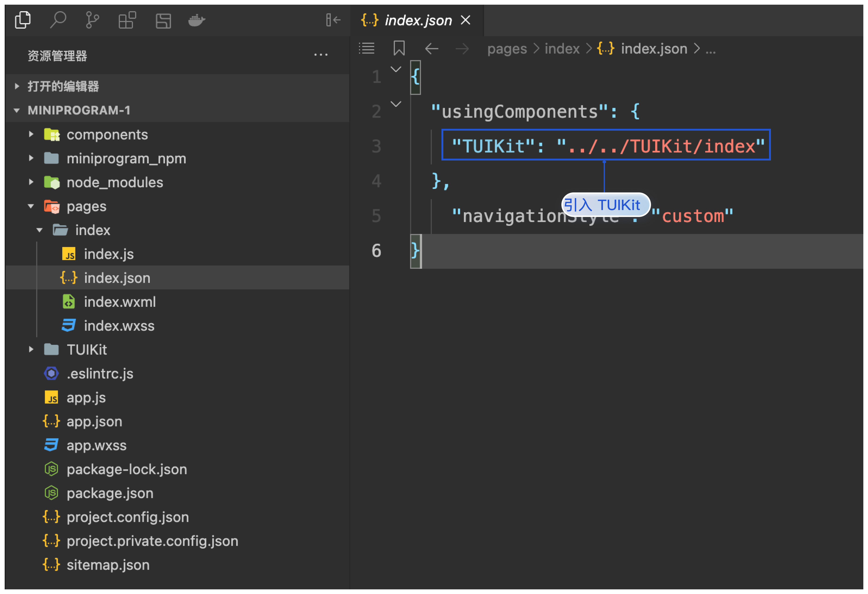The height and width of the screenshot is (594, 868).
Task: Open app.wxss file
Action: [177, 445]
